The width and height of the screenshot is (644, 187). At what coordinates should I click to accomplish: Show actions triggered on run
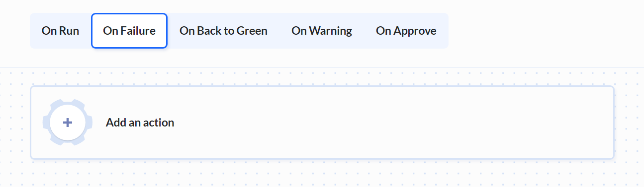pos(60,31)
